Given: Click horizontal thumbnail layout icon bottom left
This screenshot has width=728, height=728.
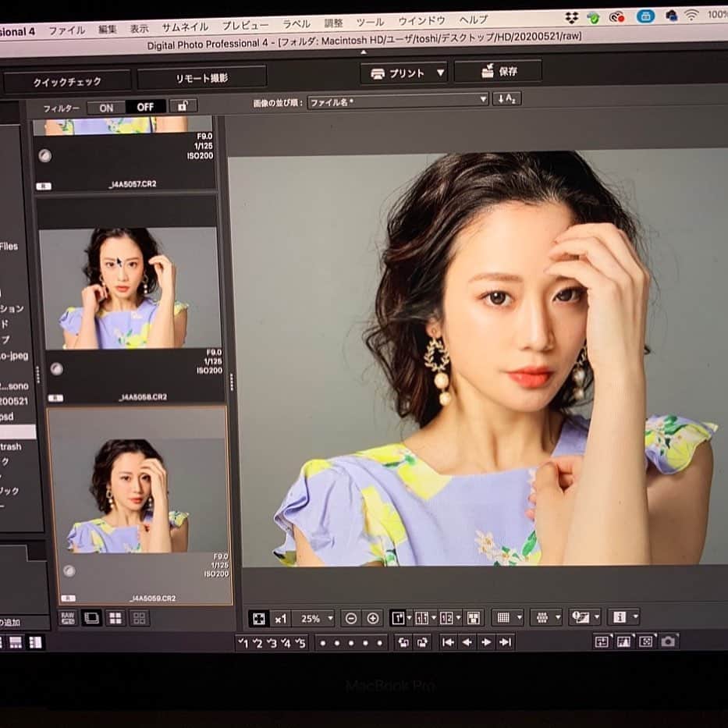Looking at the screenshot, I should tap(16, 643).
